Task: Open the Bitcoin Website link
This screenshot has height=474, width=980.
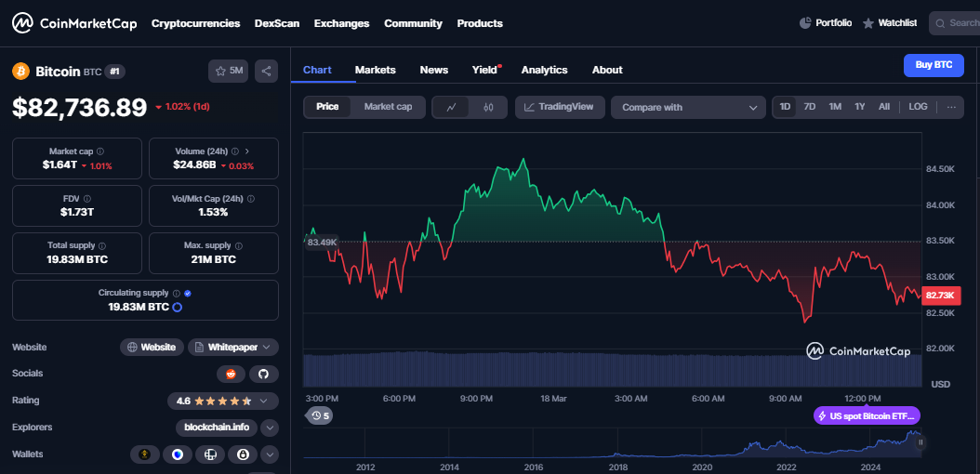Action: [x=152, y=348]
